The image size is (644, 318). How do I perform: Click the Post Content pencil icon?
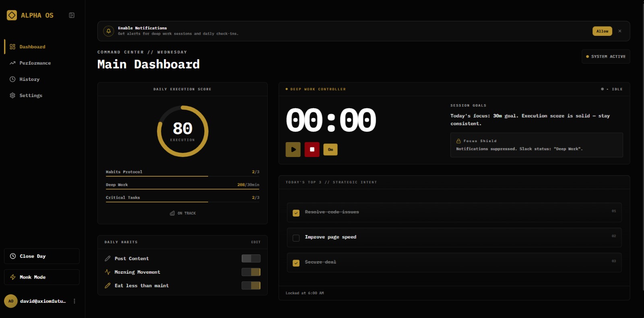pos(107,258)
